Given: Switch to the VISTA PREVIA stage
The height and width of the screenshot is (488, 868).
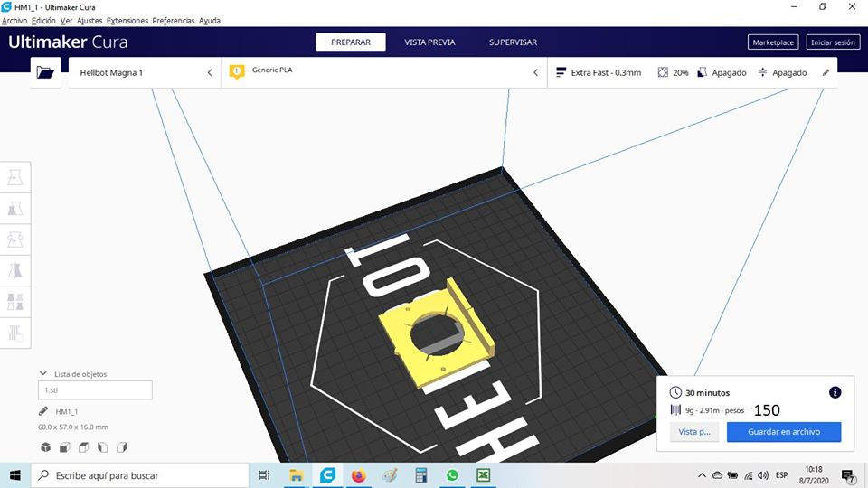Looking at the screenshot, I should (429, 42).
